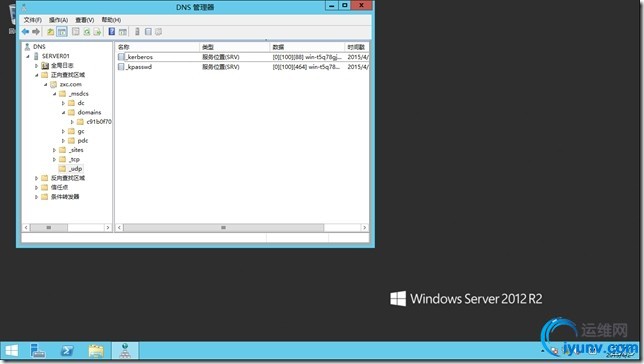Screen dimensions: 644x364
Task: Click the _kerberos data cell with port 88
Action: [307, 57]
